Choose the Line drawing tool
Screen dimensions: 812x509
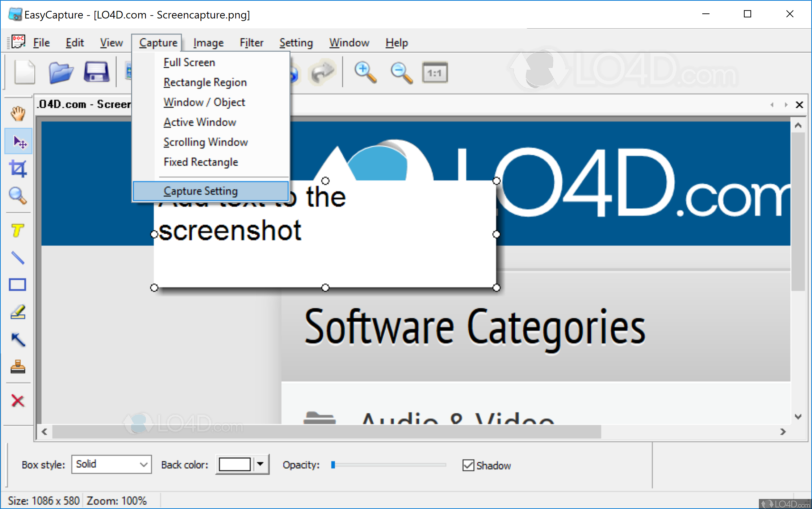click(x=18, y=258)
